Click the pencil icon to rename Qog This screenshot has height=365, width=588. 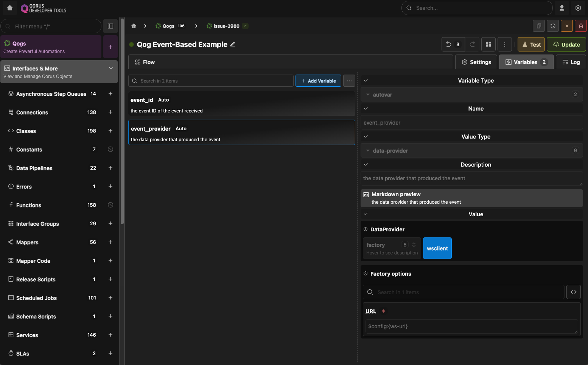pyautogui.click(x=233, y=45)
